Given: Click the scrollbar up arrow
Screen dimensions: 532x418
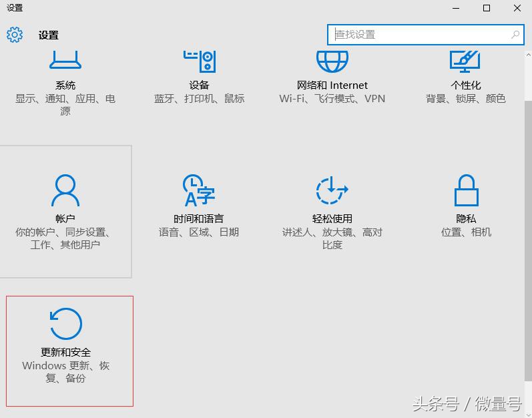Looking at the screenshot, I should click(528, 55).
